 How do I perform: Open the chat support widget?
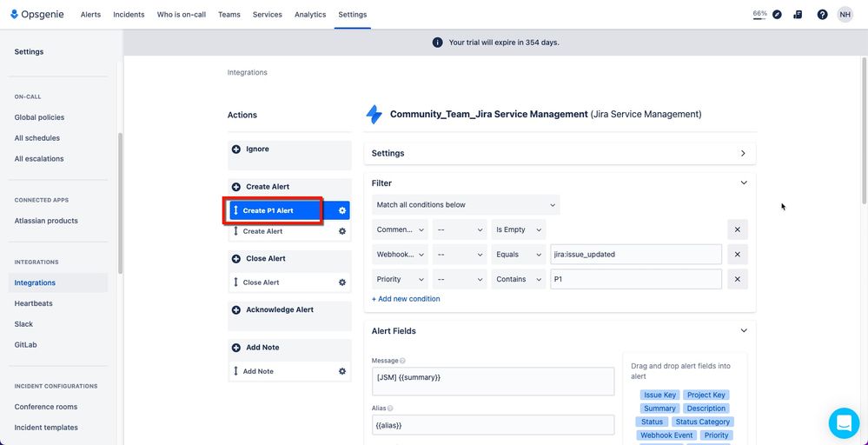pos(843,423)
